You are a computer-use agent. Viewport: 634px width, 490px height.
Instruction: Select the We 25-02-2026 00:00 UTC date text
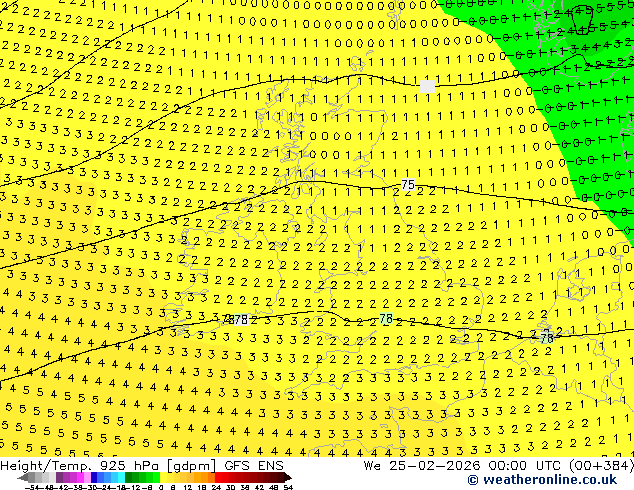465,466
